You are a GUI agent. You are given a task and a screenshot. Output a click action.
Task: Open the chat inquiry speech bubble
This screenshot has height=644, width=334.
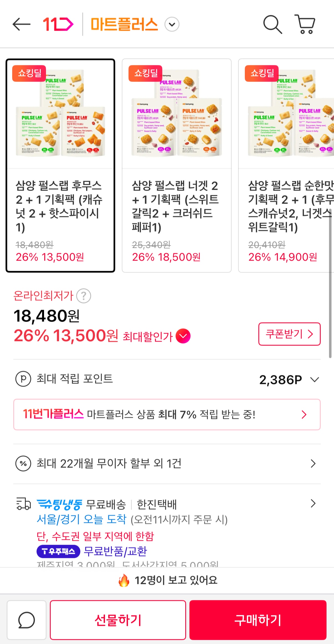click(x=27, y=620)
